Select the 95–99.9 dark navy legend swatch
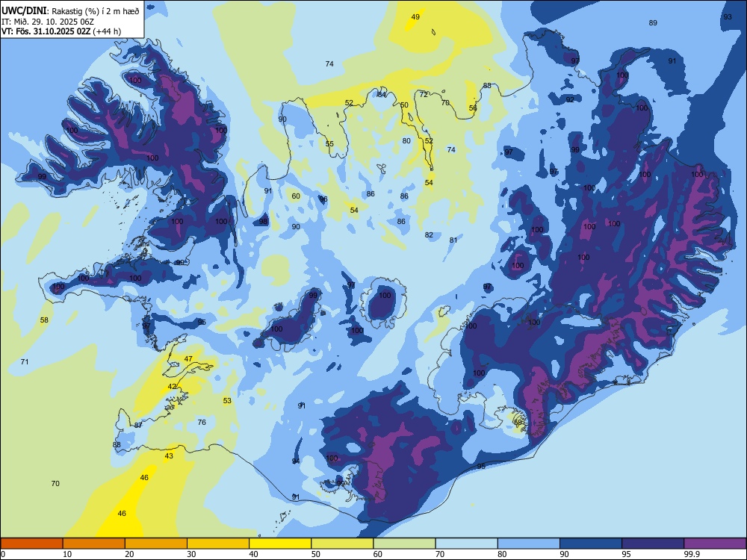Image resolution: width=747 pixels, height=560 pixels. pos(653,544)
